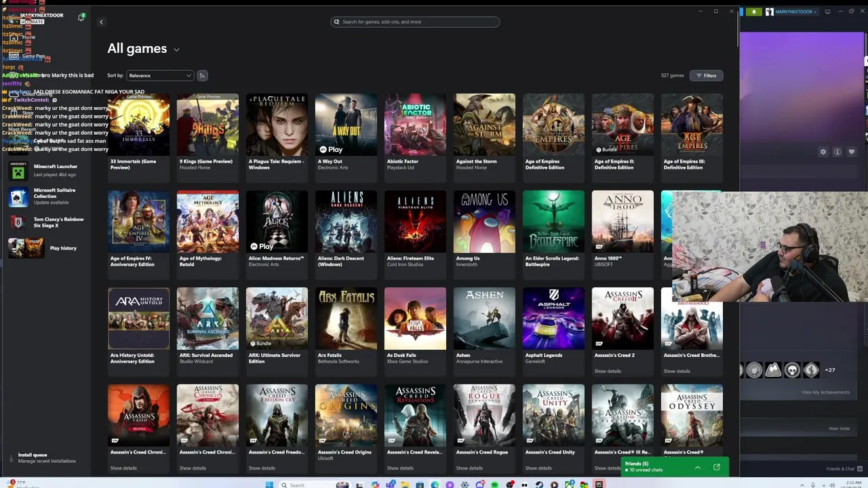This screenshot has width=868, height=488.
Task: Open the Steam game info icon
Action: tap(837, 152)
